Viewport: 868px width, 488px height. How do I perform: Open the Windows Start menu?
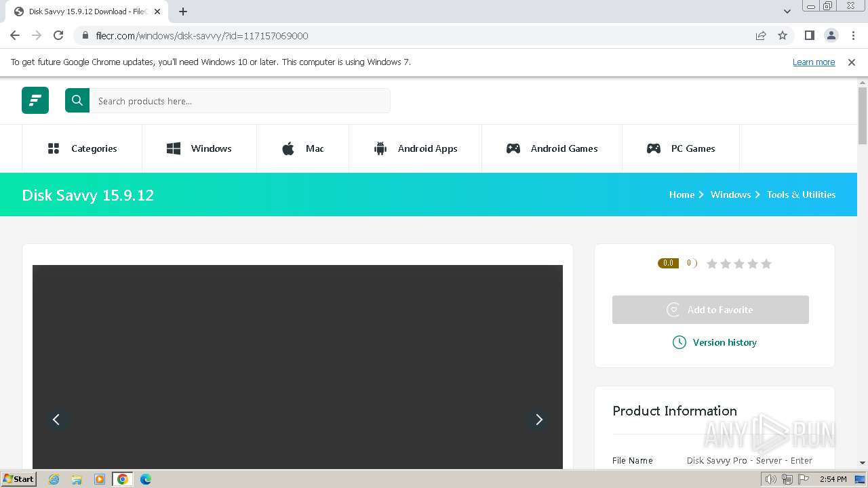pos(19,479)
